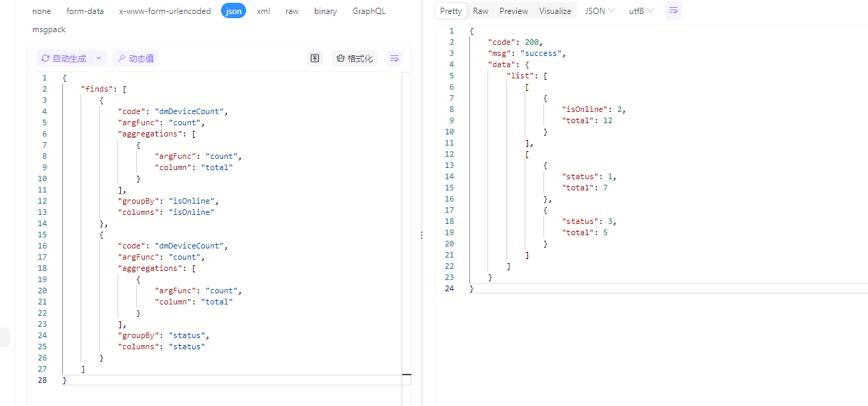Open the utf8 encoding dropdown
Viewport: 868px width, 406px height.
coord(641,11)
